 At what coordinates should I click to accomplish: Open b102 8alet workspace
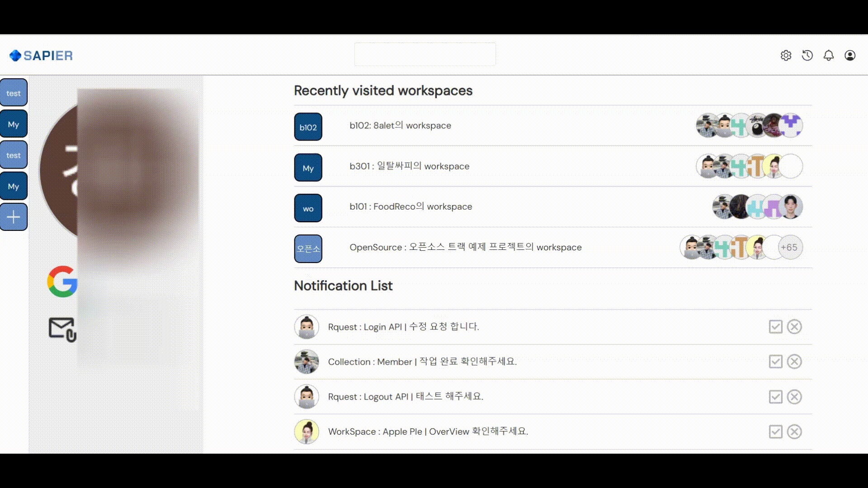point(400,126)
